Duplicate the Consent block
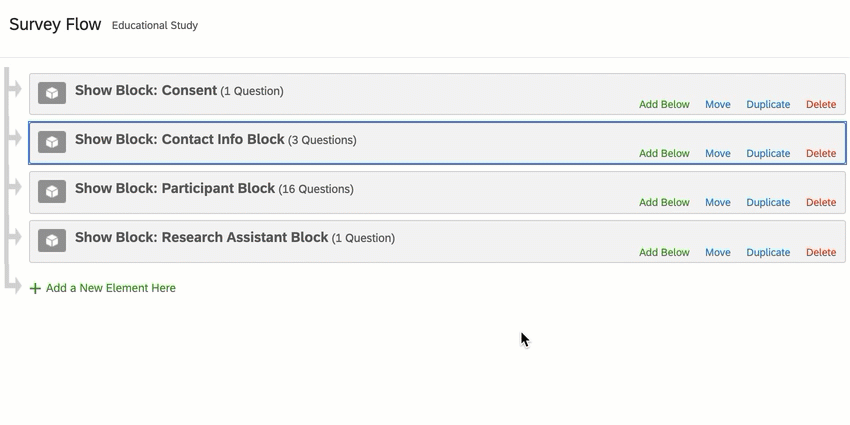 point(768,104)
